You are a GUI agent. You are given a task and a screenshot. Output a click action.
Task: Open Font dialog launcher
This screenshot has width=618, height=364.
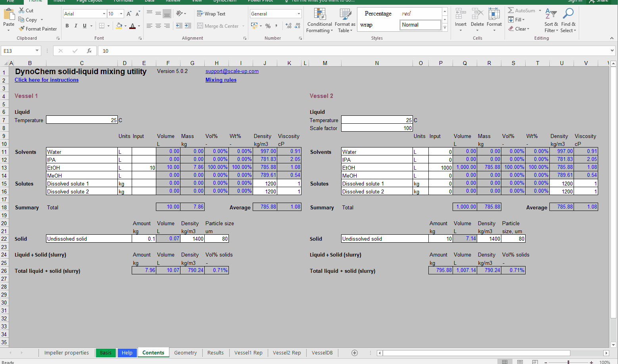tap(140, 38)
